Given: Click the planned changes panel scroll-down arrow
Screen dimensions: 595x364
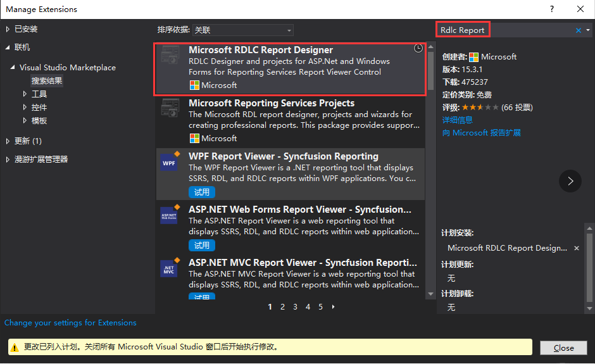Looking at the screenshot, I should [589, 308].
